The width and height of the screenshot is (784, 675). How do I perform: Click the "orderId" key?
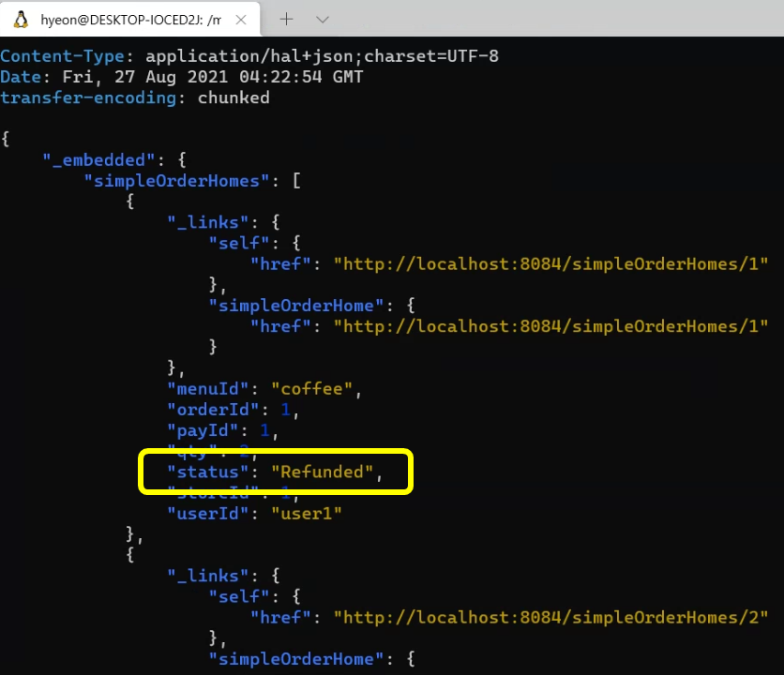pyautogui.click(x=213, y=410)
